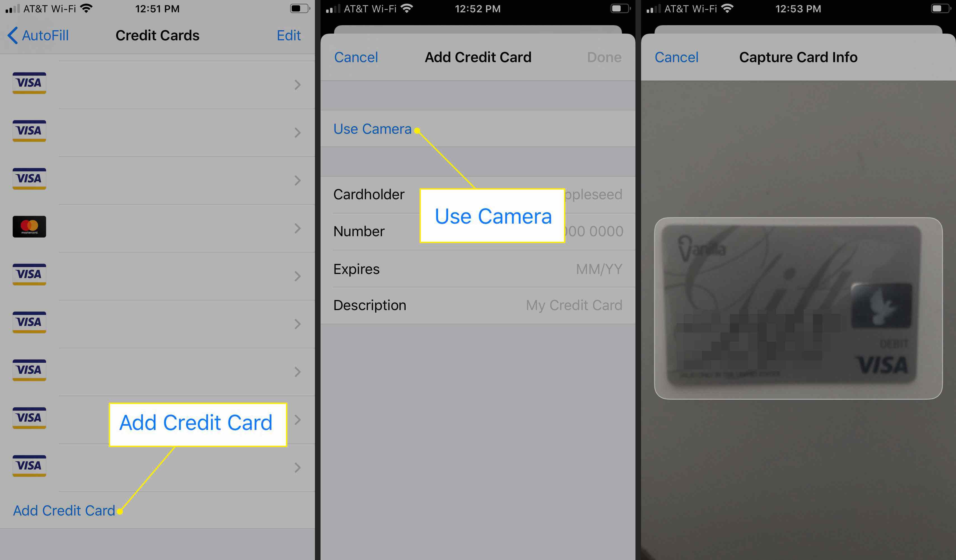Tap the captured VISA card thumbnail
The width and height of the screenshot is (956, 560).
tap(797, 309)
